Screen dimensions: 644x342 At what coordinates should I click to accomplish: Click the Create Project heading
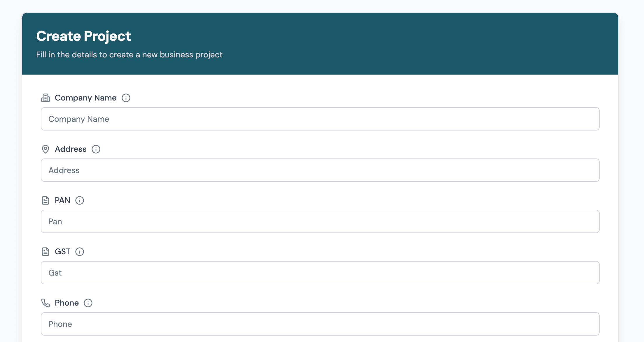click(83, 36)
